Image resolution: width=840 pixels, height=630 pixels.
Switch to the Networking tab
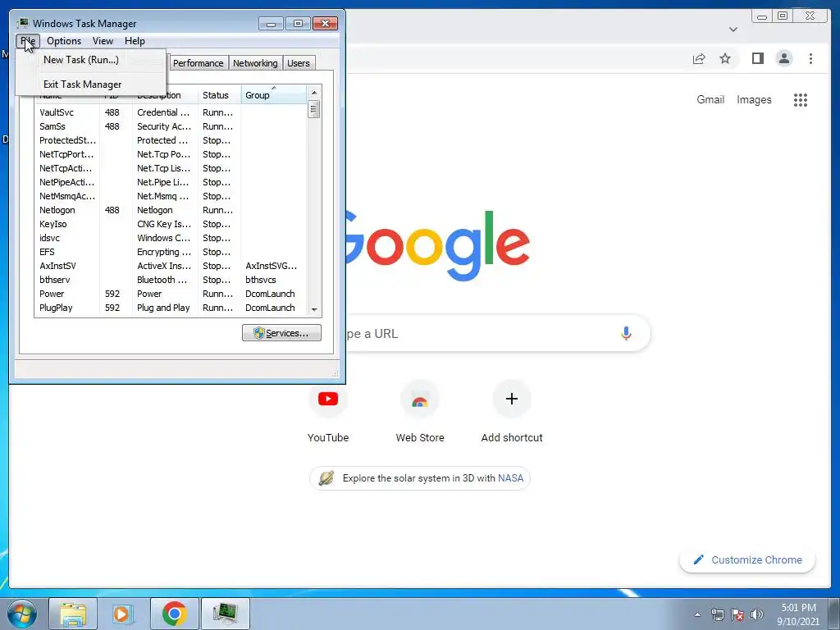255,63
